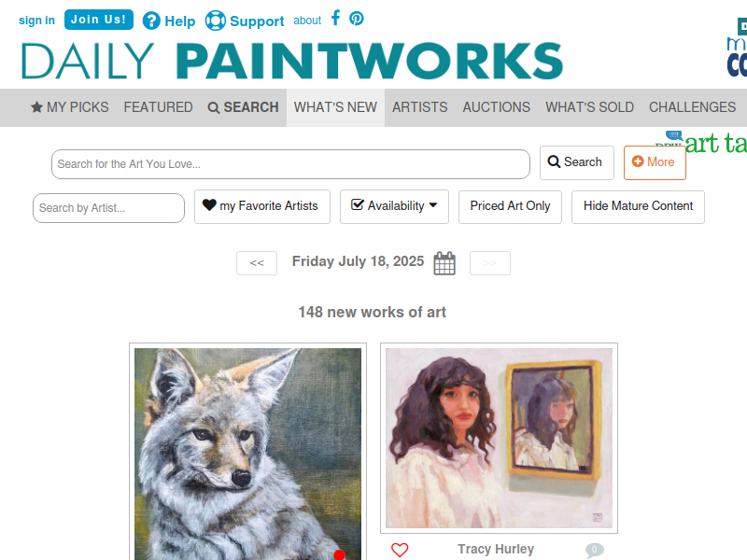Click the Search for the Art You Love field
Viewport: 747px width, 560px height.
pyautogui.click(x=290, y=164)
